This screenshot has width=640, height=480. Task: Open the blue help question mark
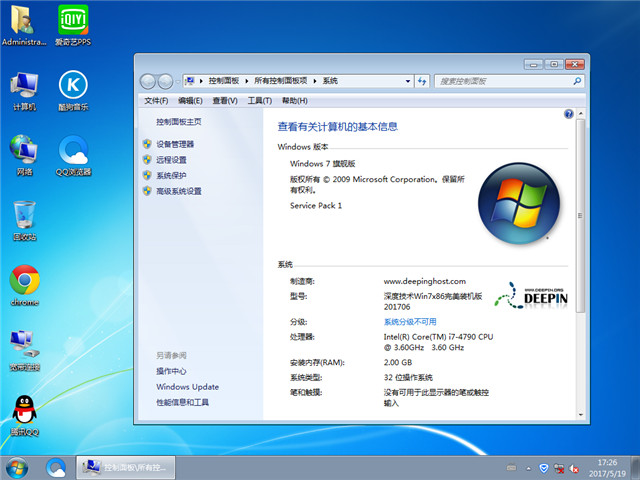click(569, 114)
